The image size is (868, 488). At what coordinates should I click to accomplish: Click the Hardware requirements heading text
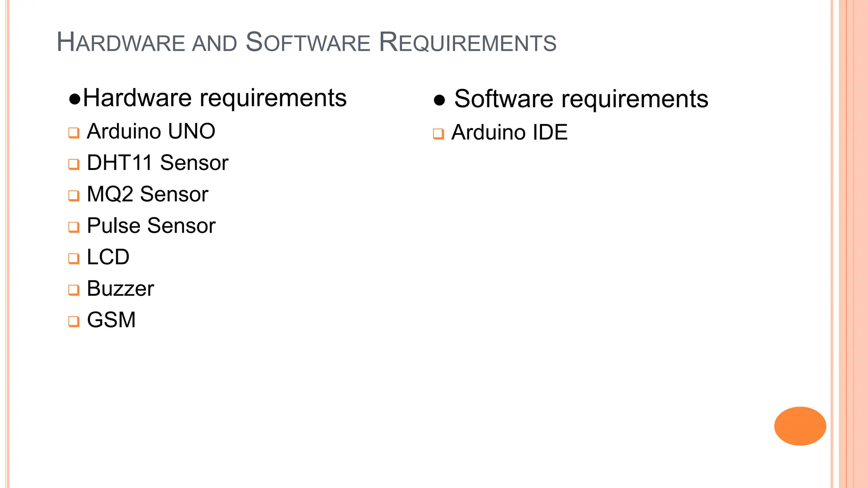pyautogui.click(x=215, y=98)
